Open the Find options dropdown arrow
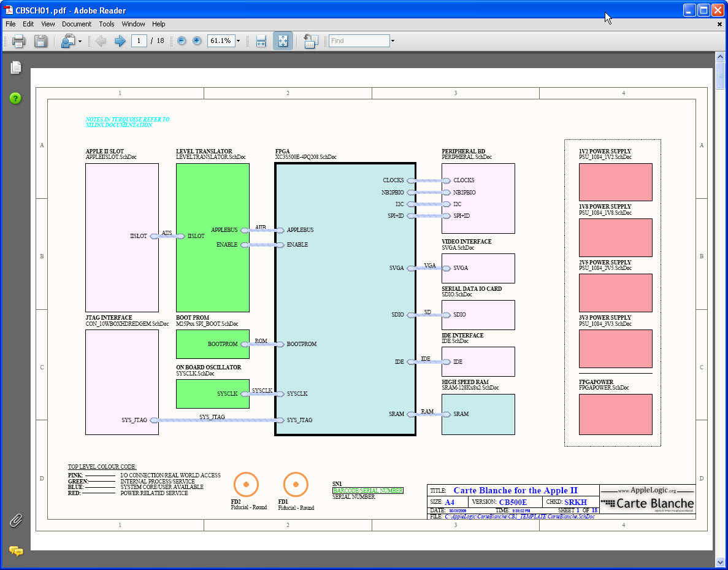Image resolution: width=728 pixels, height=570 pixels. (x=393, y=41)
